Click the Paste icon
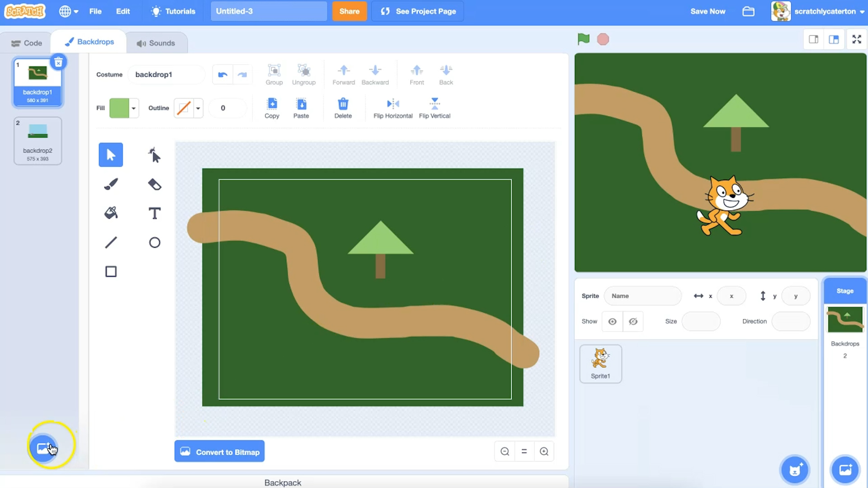Viewport: 868px width, 488px height. click(301, 108)
